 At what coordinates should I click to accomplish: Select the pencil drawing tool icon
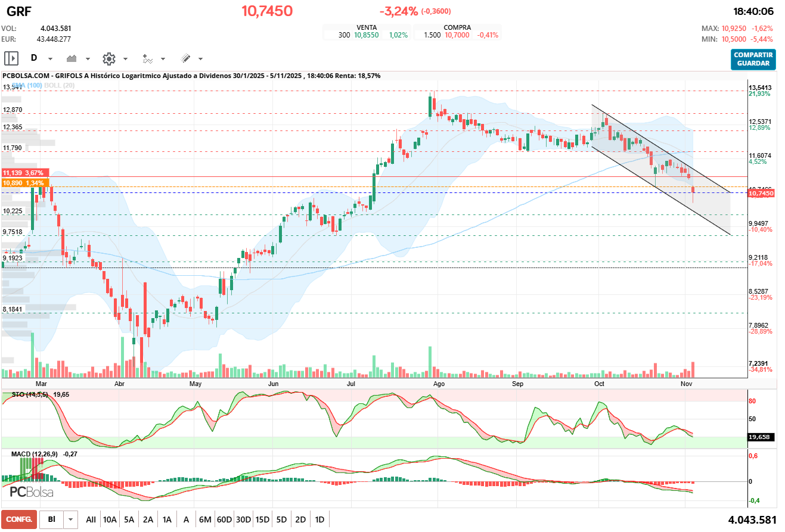(185, 58)
